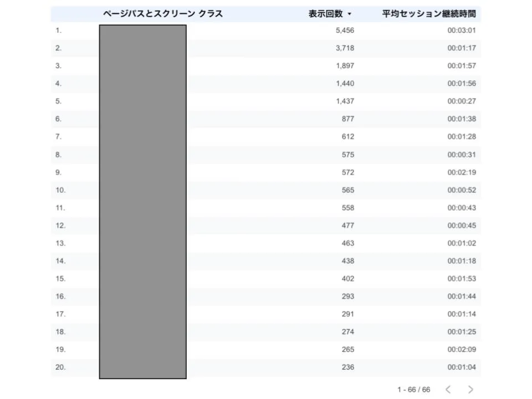
Task: Click session duration 00:02:19
Action: pos(462,172)
